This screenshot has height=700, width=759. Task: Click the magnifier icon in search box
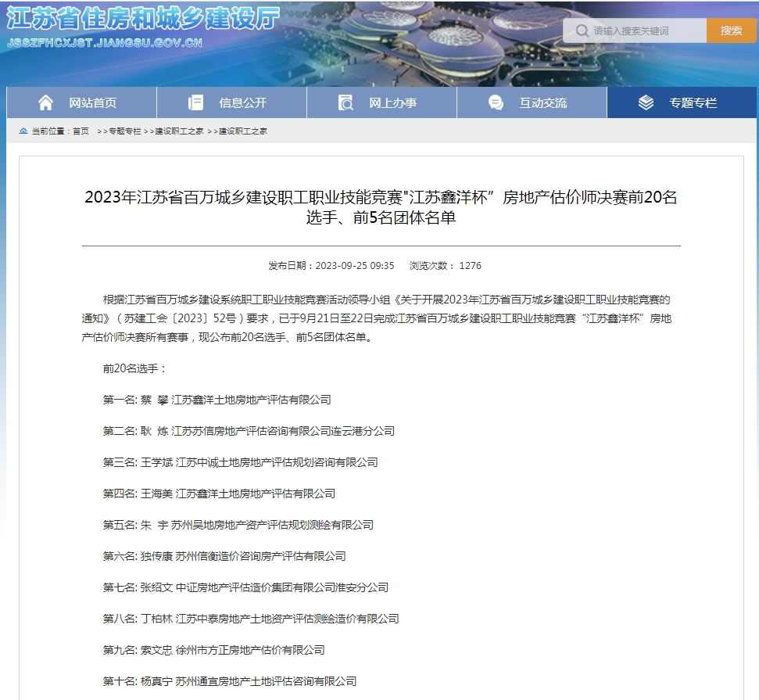(581, 31)
